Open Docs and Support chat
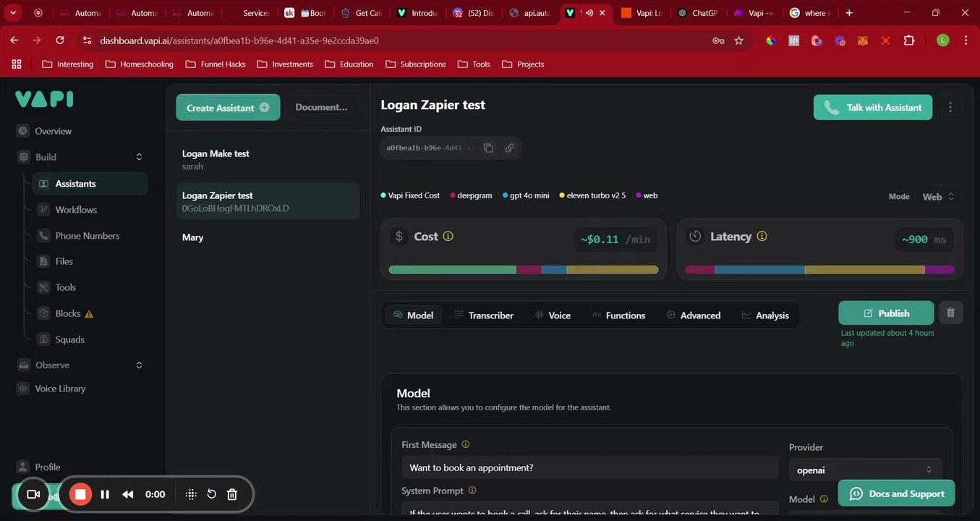The height and width of the screenshot is (521, 980). tap(896, 494)
